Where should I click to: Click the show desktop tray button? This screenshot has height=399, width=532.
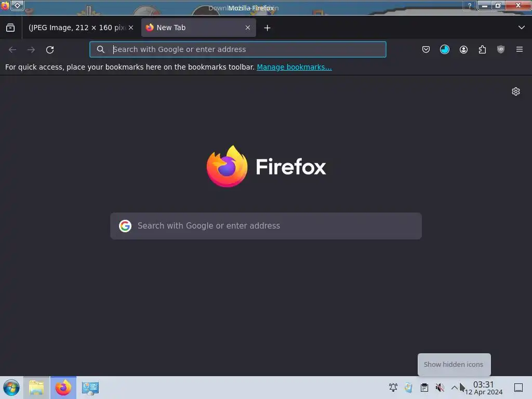coord(518,388)
